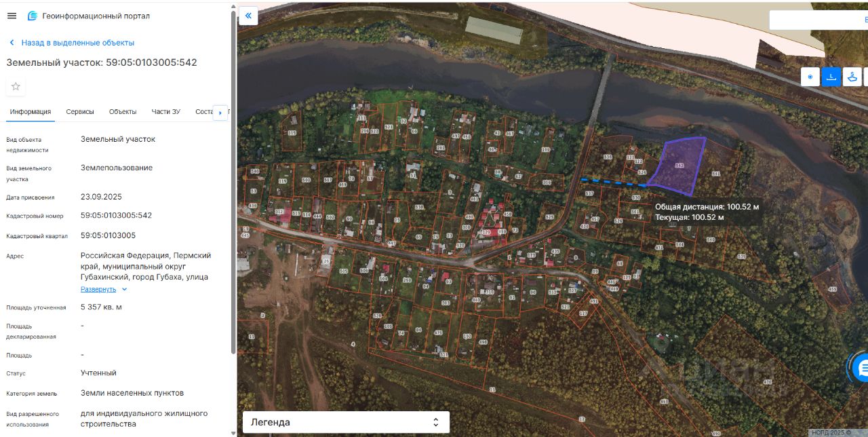Image resolution: width=868 pixels, height=437 pixels.
Task: Add the land plot to favorites via the star icon
Action: pos(16,86)
